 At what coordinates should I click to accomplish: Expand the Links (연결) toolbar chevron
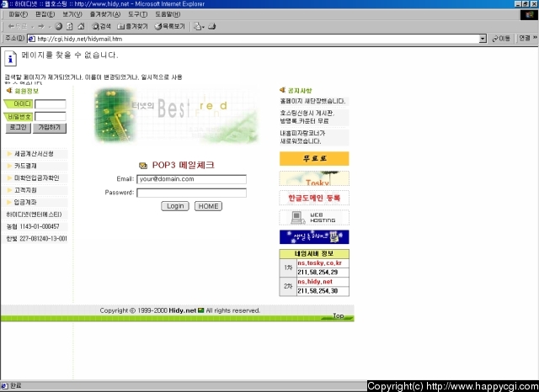tap(535, 38)
